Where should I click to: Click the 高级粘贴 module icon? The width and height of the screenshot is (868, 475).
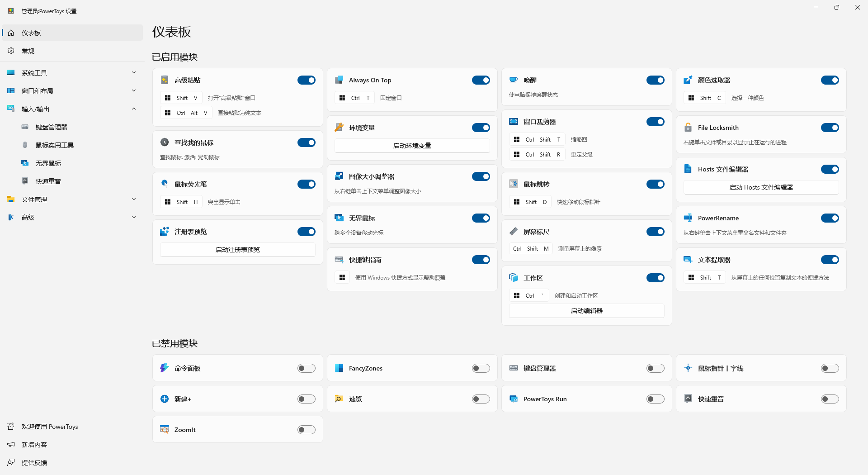(x=165, y=80)
